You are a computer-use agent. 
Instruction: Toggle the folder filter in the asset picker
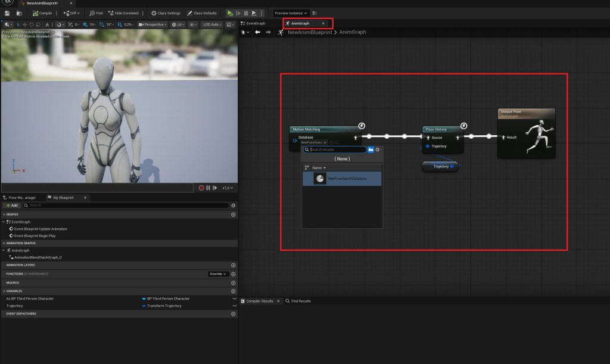click(371, 150)
